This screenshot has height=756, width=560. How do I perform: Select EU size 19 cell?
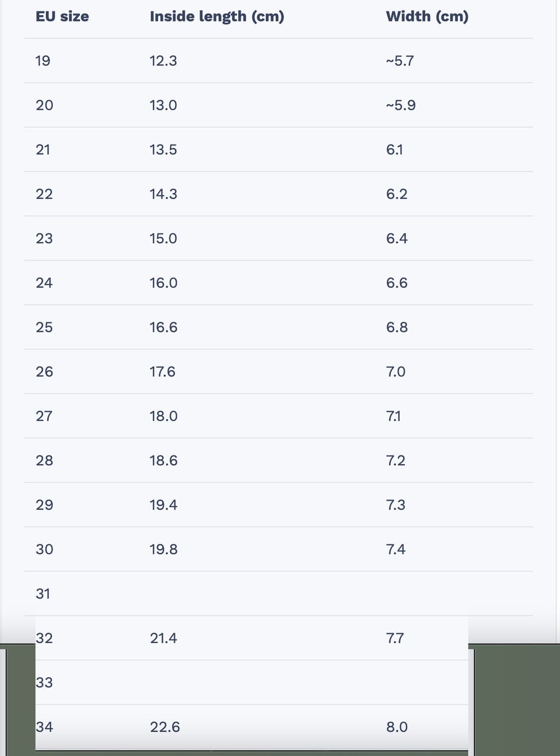43,61
